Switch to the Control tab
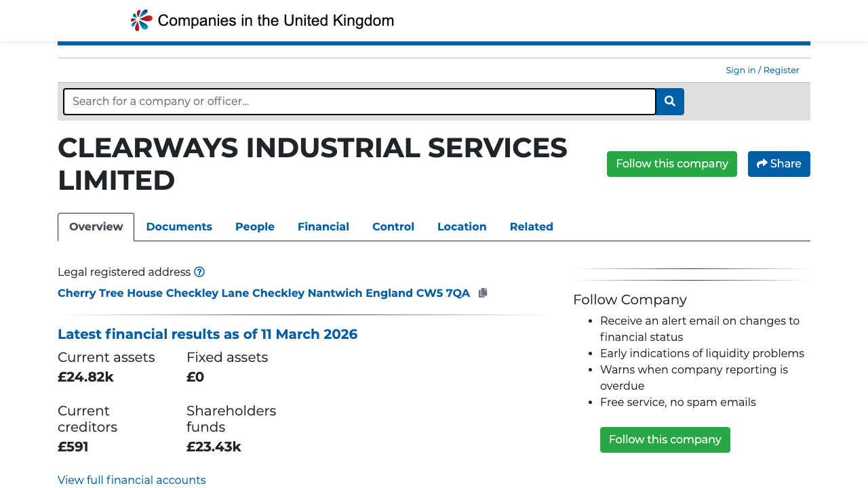This screenshot has width=868, height=488. (x=393, y=226)
